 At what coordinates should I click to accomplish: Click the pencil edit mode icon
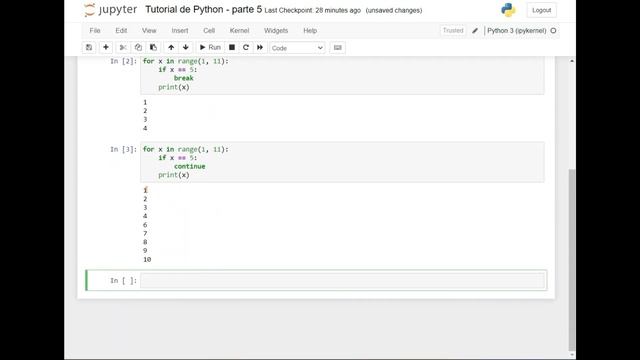pos(475,31)
